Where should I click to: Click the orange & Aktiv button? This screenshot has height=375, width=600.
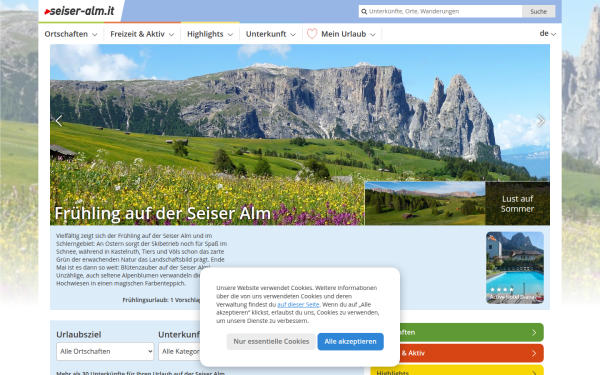click(x=472, y=353)
